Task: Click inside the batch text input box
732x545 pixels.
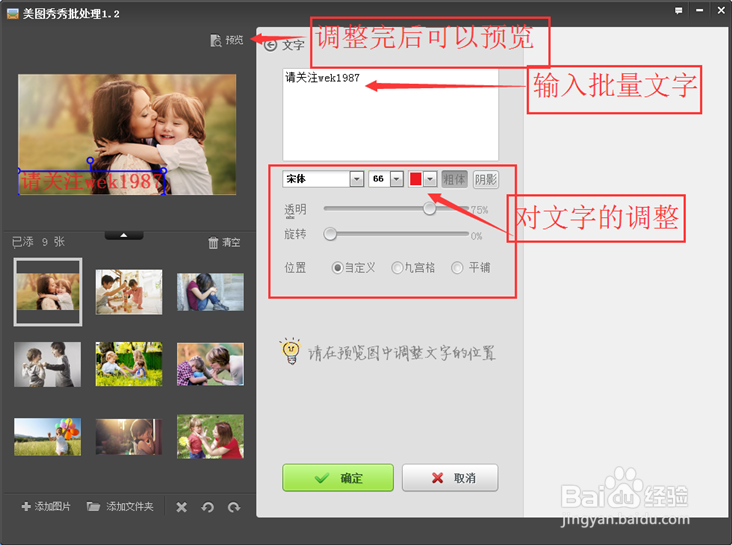Action: click(390, 115)
